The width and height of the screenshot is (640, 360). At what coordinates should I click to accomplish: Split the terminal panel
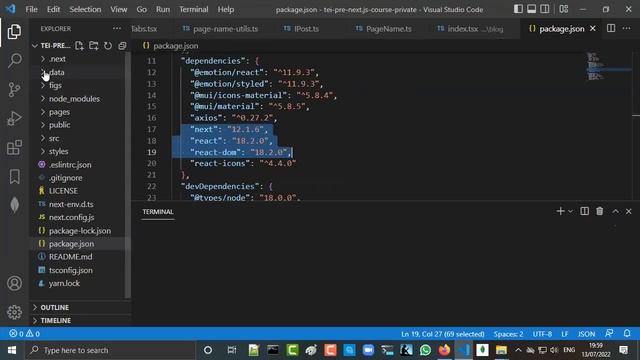(584, 211)
